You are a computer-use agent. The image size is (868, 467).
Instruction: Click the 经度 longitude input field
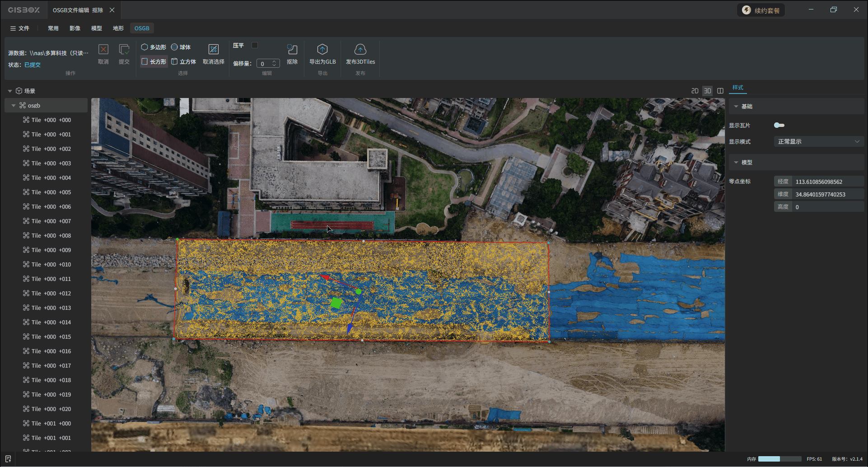point(828,182)
